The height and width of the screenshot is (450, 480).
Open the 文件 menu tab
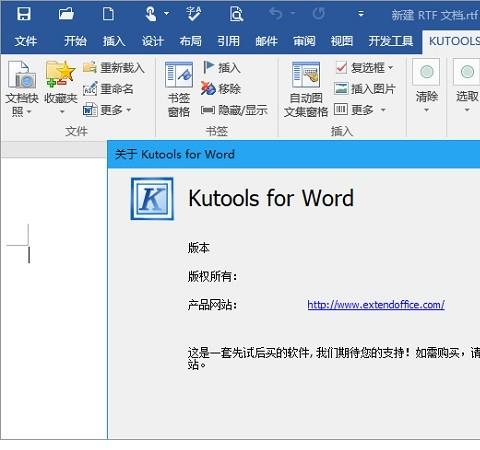click(26, 41)
